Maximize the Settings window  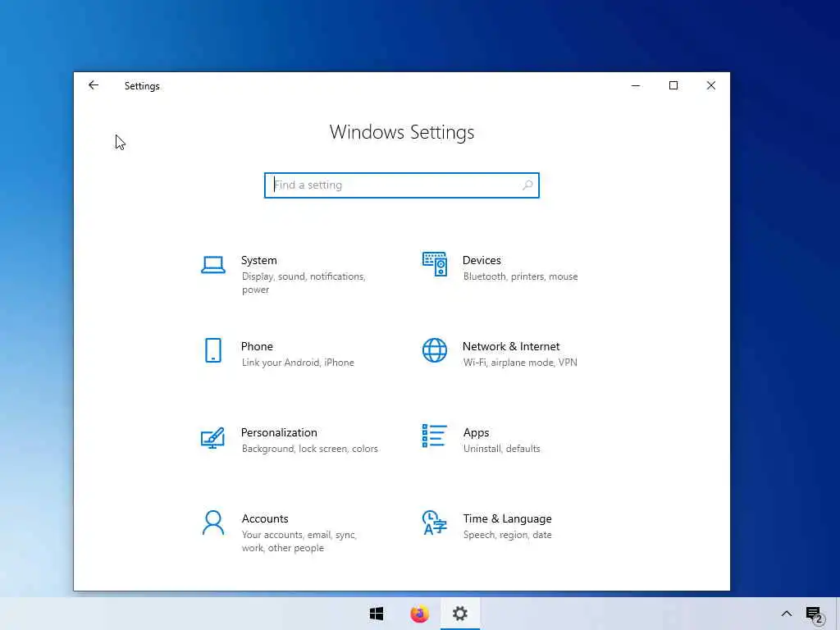click(673, 85)
